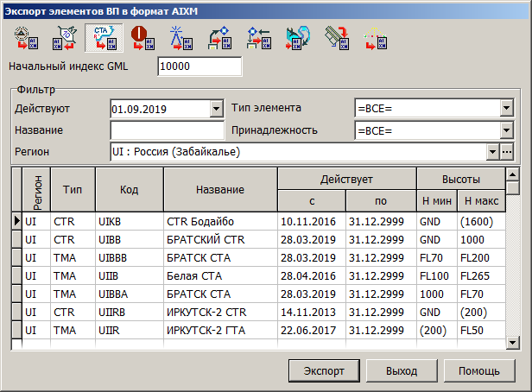Select the route segment arrows export icon
The height and width of the screenshot is (392, 532).
tap(257, 39)
